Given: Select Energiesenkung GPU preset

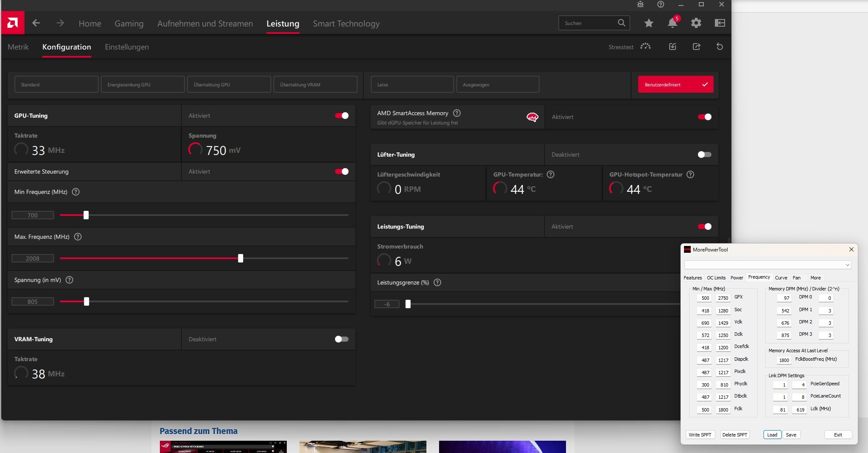Looking at the screenshot, I should coord(143,85).
